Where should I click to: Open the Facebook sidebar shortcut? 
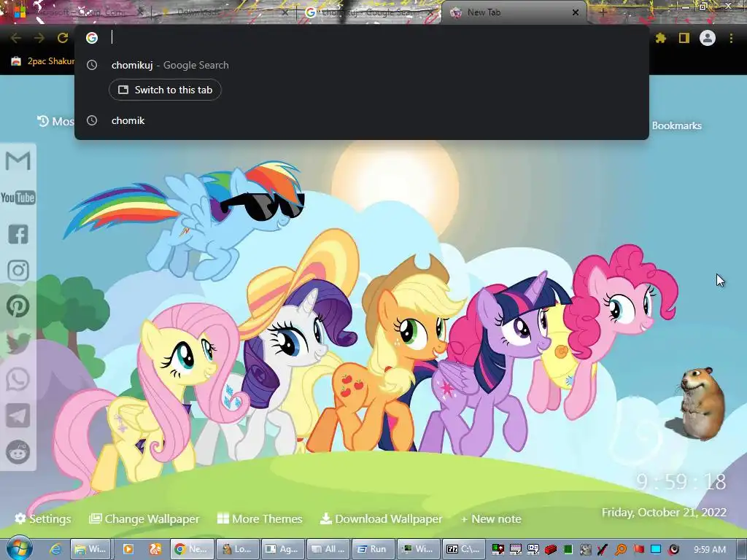[18, 234]
